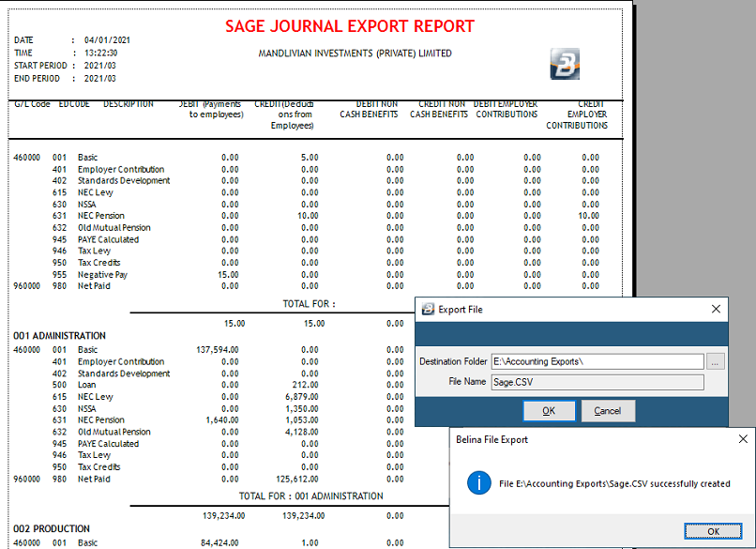756x549 pixels.
Task: Click the Negative Pay 15.00 debit value
Action: [228, 274]
